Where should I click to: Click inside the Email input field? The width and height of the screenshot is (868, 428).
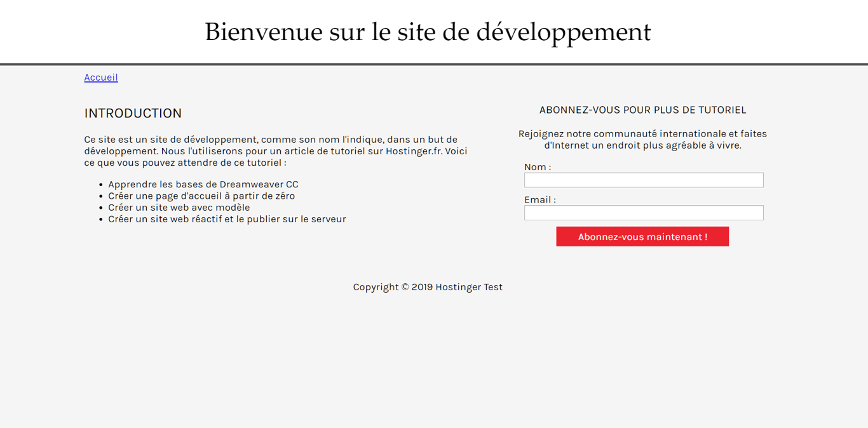(x=643, y=213)
